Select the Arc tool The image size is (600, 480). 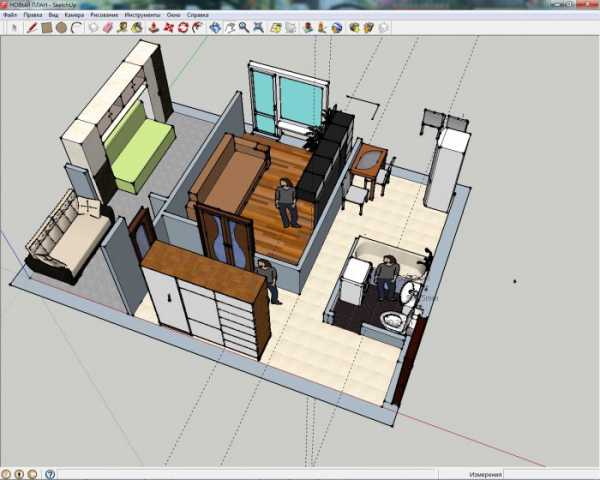(x=75, y=27)
